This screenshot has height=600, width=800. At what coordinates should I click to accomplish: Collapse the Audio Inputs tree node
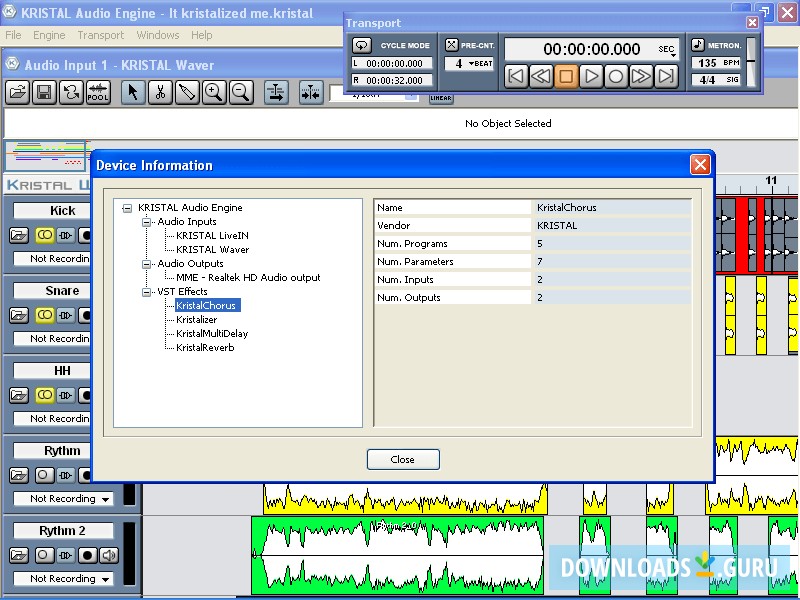click(147, 222)
